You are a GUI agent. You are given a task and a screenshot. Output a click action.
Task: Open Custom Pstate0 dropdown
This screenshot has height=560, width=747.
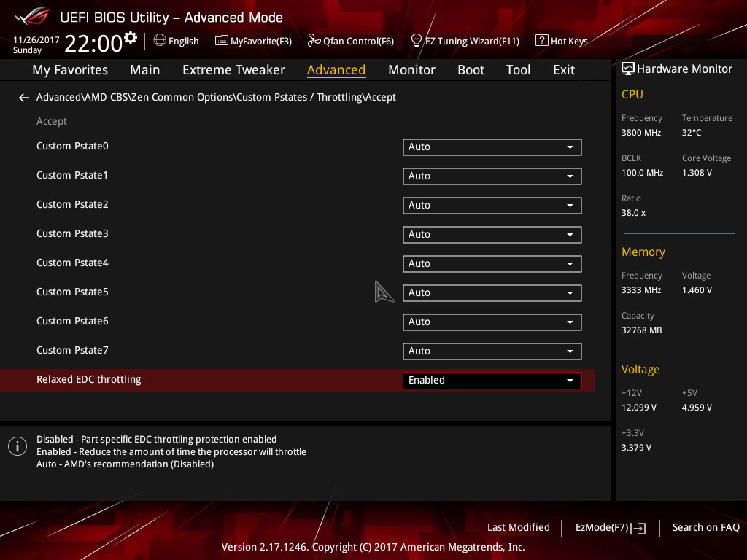pyautogui.click(x=492, y=147)
